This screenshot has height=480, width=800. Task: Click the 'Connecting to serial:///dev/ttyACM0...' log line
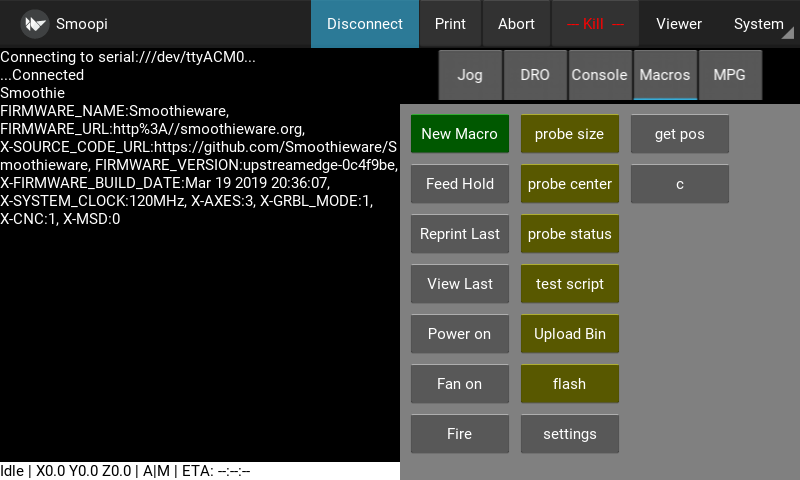tap(128, 57)
